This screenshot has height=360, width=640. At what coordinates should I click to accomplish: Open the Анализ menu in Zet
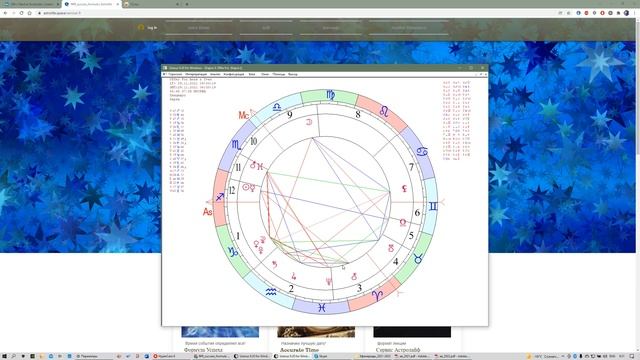point(215,74)
